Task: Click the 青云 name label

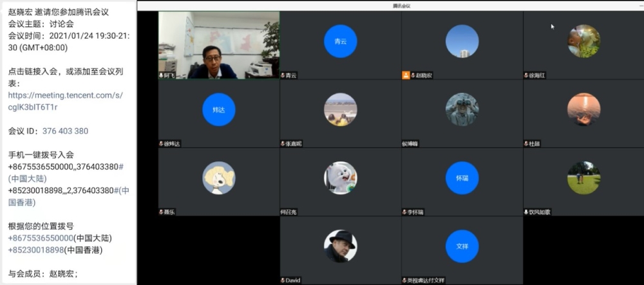Action: (291, 75)
